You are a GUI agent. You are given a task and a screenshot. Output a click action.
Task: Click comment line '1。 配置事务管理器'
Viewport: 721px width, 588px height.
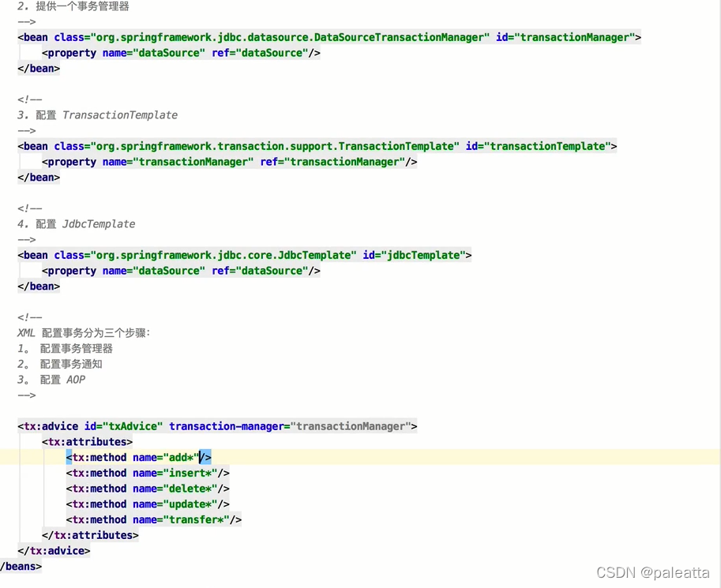(x=65, y=349)
